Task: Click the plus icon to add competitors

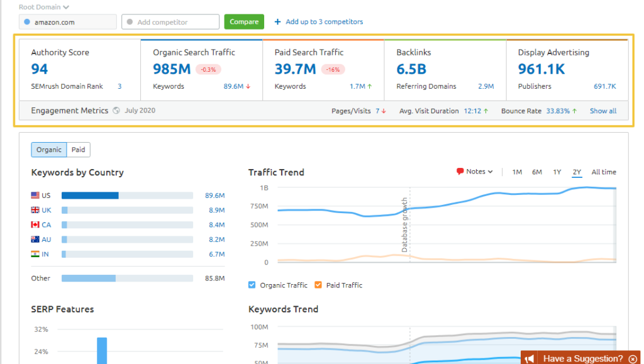Action: [x=277, y=22]
